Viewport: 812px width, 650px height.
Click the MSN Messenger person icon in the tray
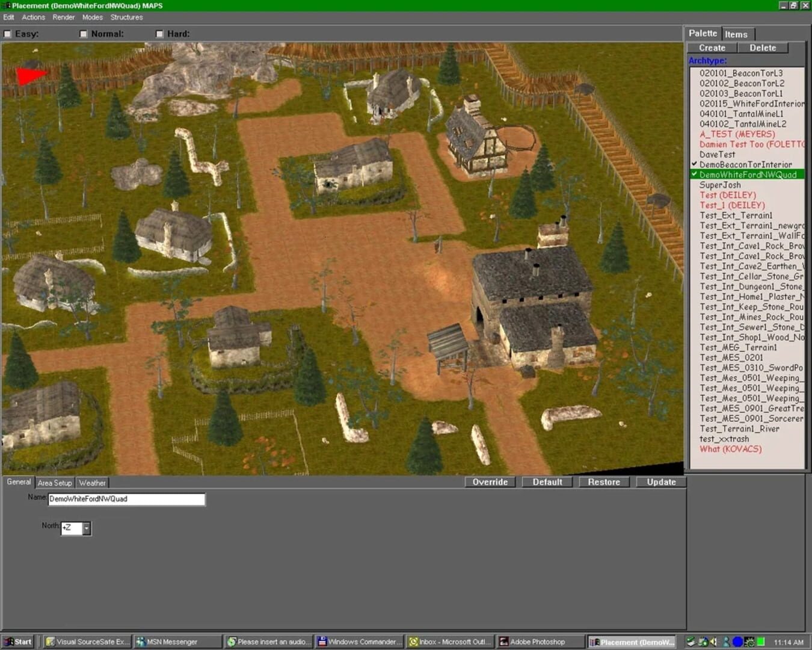pyautogui.click(x=725, y=641)
